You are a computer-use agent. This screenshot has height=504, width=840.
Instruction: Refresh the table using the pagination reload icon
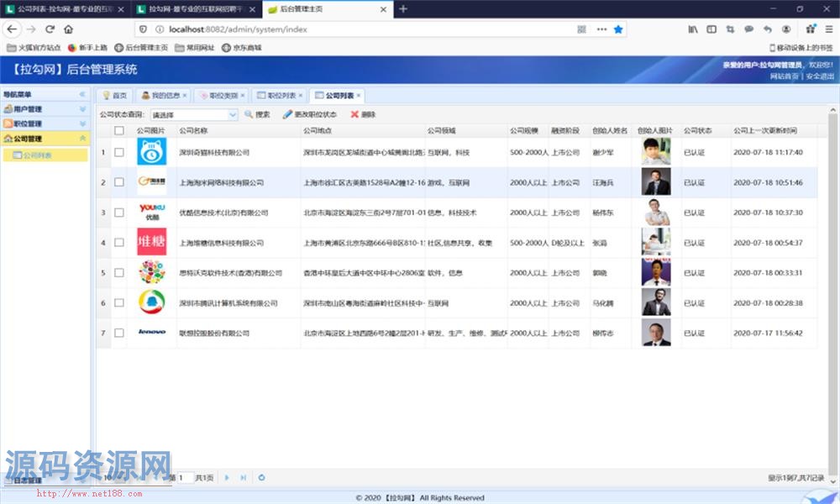pyautogui.click(x=261, y=477)
